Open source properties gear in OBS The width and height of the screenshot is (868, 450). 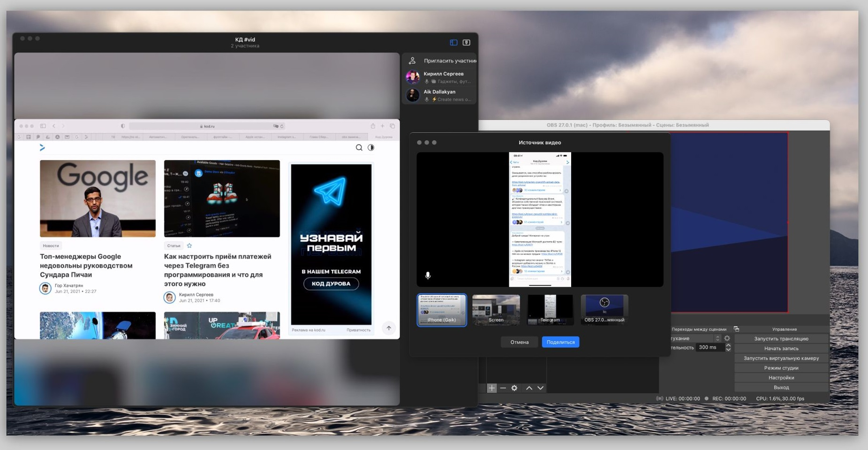click(514, 388)
